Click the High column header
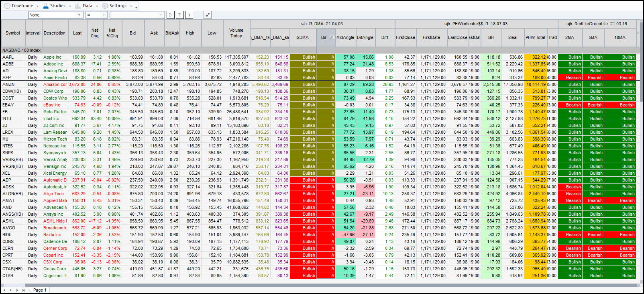The height and width of the screenshot is (294, 644). (x=190, y=33)
